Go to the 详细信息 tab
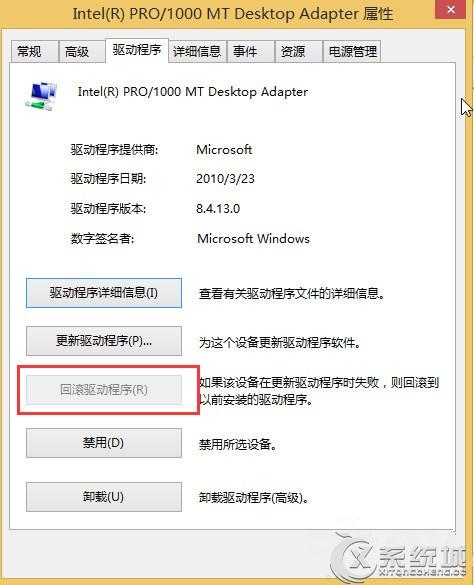 (x=197, y=51)
